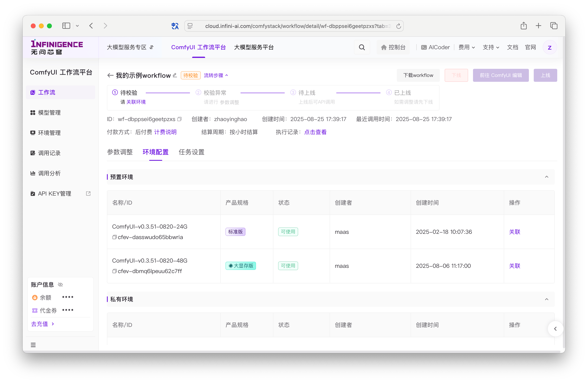The width and height of the screenshot is (588, 383).
Task: Open 调用分析 in sidebar
Action: coord(61,173)
